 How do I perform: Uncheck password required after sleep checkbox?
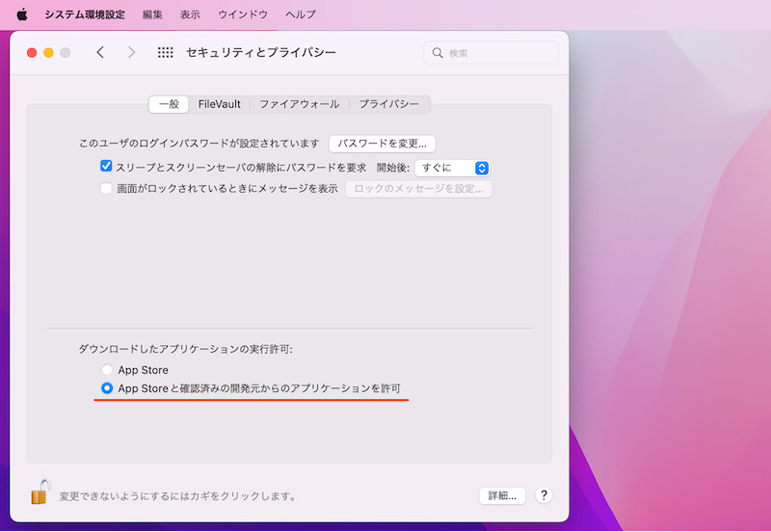point(107,167)
